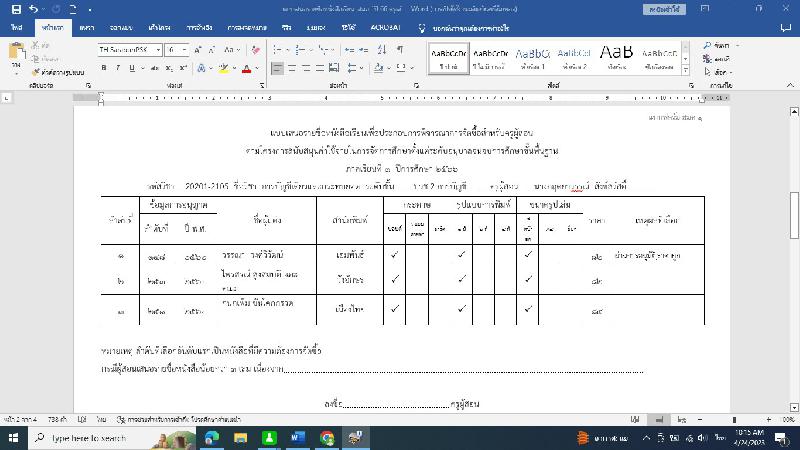Toggle Strikethrough formatting
The image size is (800, 450).
(x=155, y=68)
